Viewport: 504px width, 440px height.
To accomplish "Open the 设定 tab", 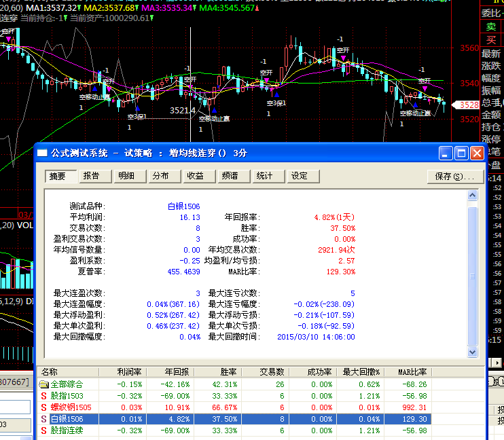I will pyautogui.click(x=304, y=176).
